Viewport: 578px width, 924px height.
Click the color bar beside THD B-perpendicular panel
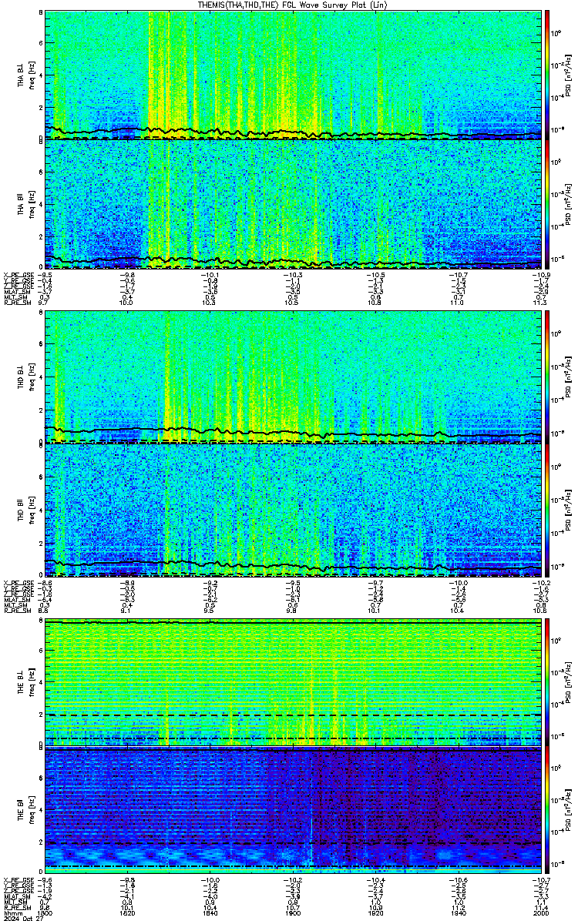(548, 377)
